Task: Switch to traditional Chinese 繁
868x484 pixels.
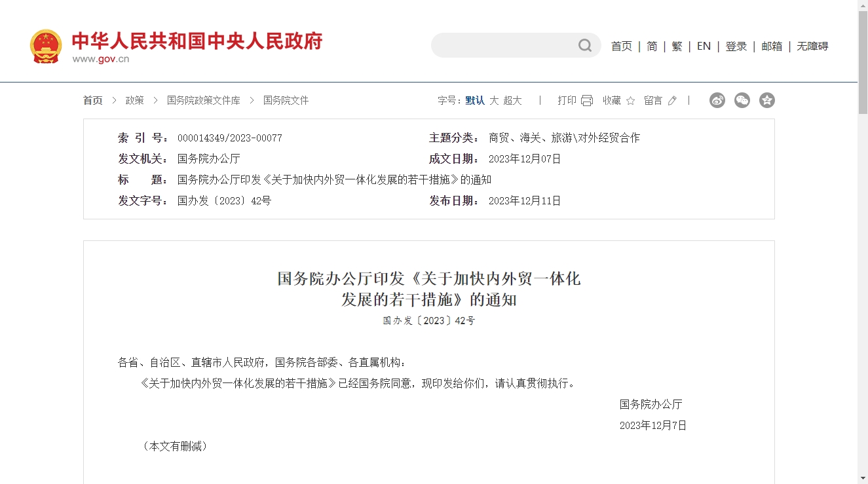Action: tap(677, 46)
